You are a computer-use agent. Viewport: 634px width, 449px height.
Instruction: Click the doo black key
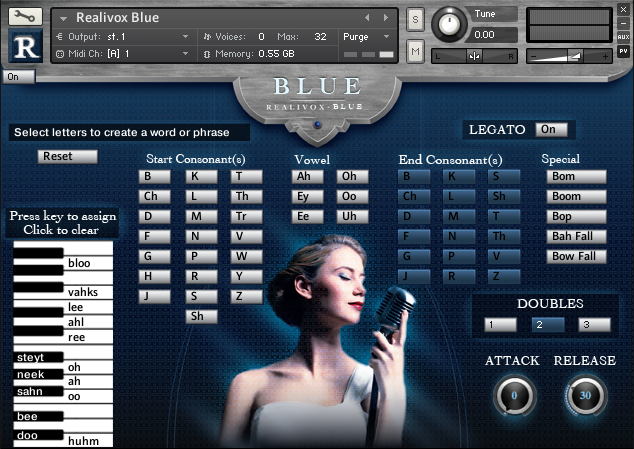[38, 435]
